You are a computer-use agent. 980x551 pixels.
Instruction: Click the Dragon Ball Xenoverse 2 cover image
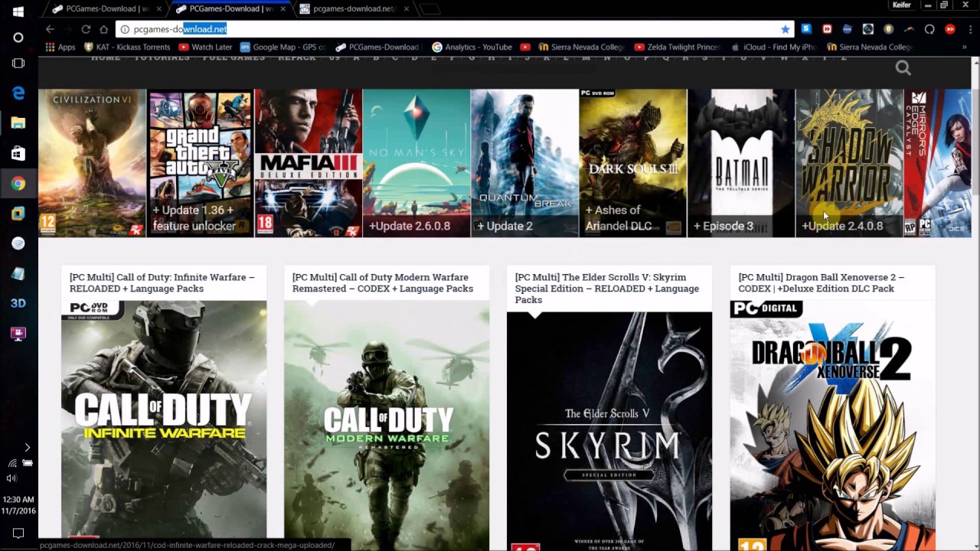tap(832, 425)
